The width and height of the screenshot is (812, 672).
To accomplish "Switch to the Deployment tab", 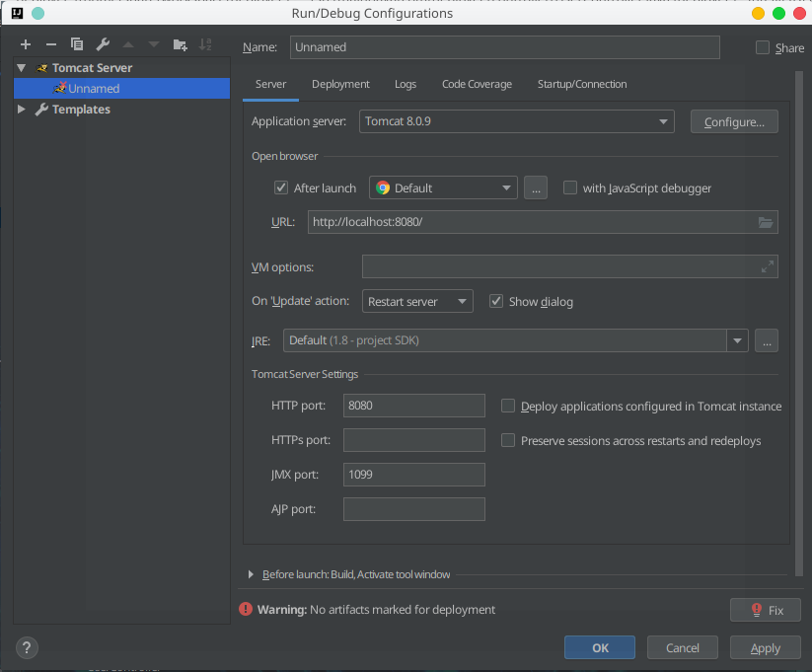I will (340, 84).
